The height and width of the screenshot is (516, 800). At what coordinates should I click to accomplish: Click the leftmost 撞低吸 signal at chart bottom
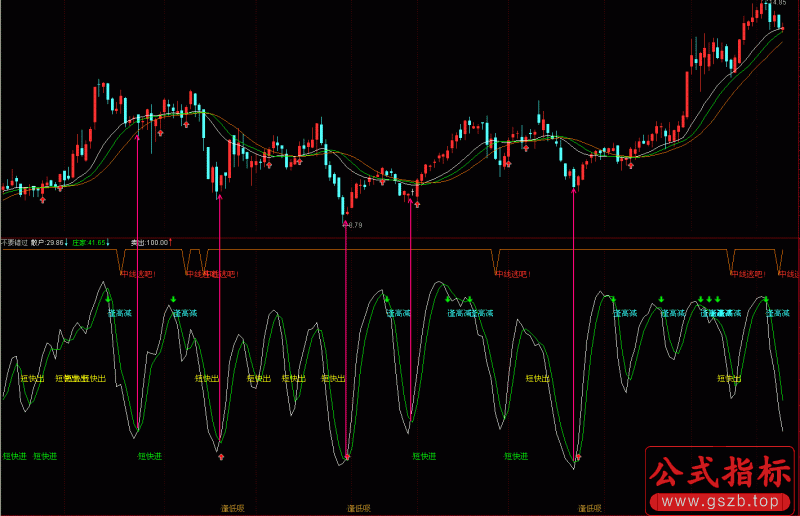(232, 508)
